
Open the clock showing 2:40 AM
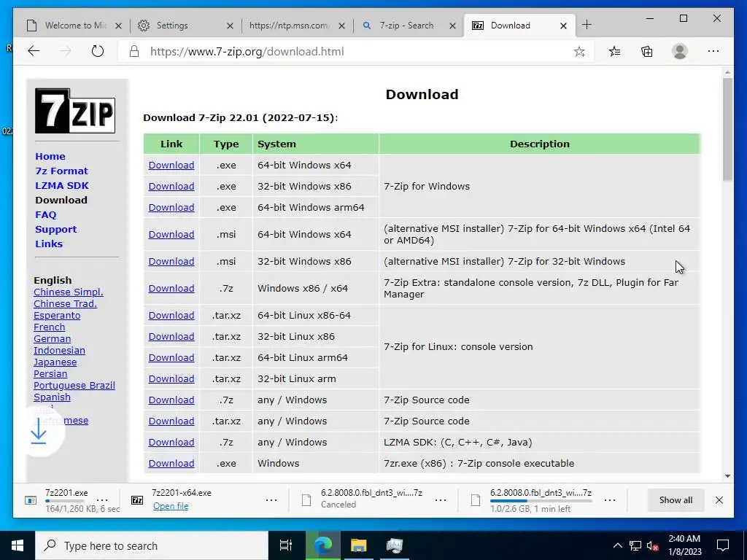point(684,545)
